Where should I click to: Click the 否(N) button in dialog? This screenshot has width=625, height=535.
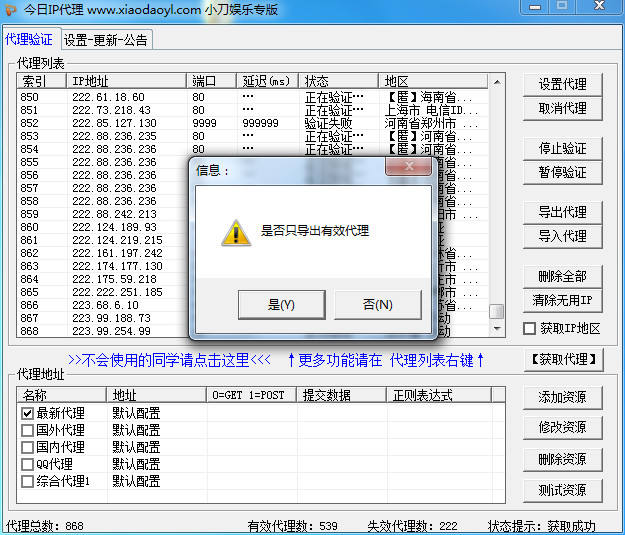click(x=377, y=304)
